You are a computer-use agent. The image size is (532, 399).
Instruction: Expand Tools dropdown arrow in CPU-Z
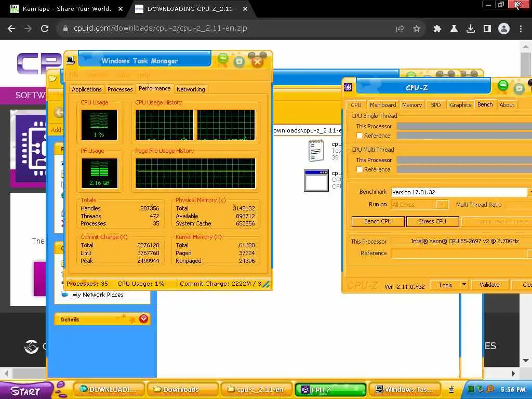pyautogui.click(x=464, y=285)
